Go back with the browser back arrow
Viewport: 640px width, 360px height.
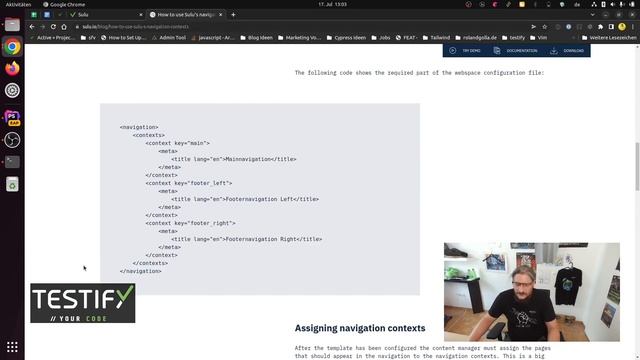(x=32, y=27)
